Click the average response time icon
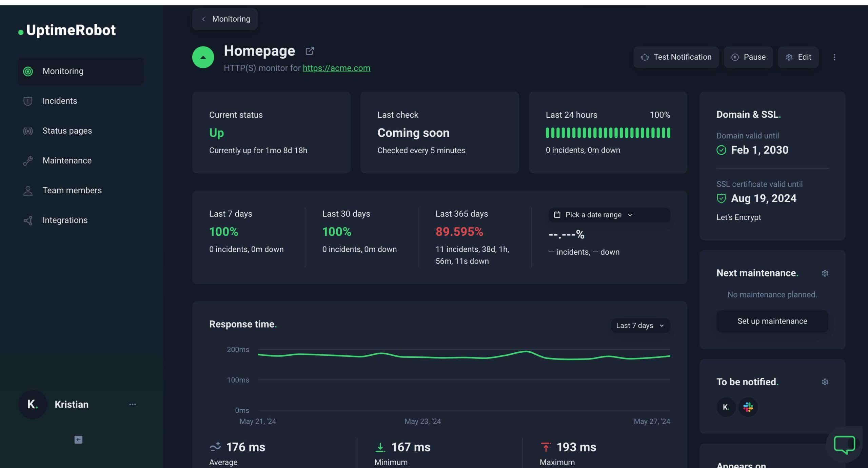 [215, 447]
